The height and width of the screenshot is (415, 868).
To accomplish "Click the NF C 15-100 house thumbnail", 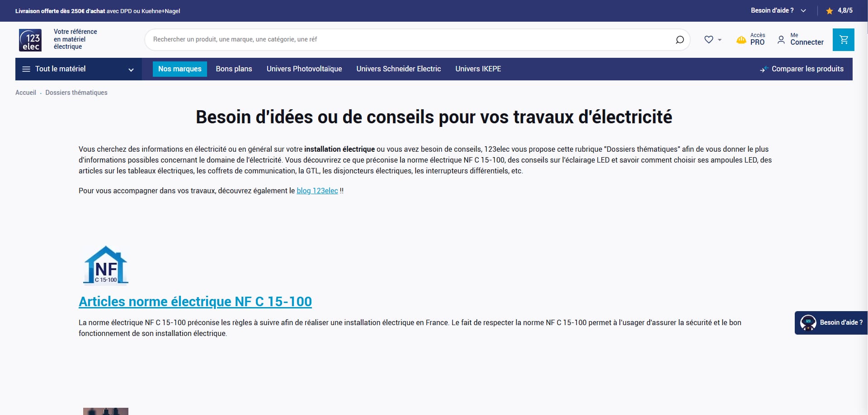I will 106,266.
